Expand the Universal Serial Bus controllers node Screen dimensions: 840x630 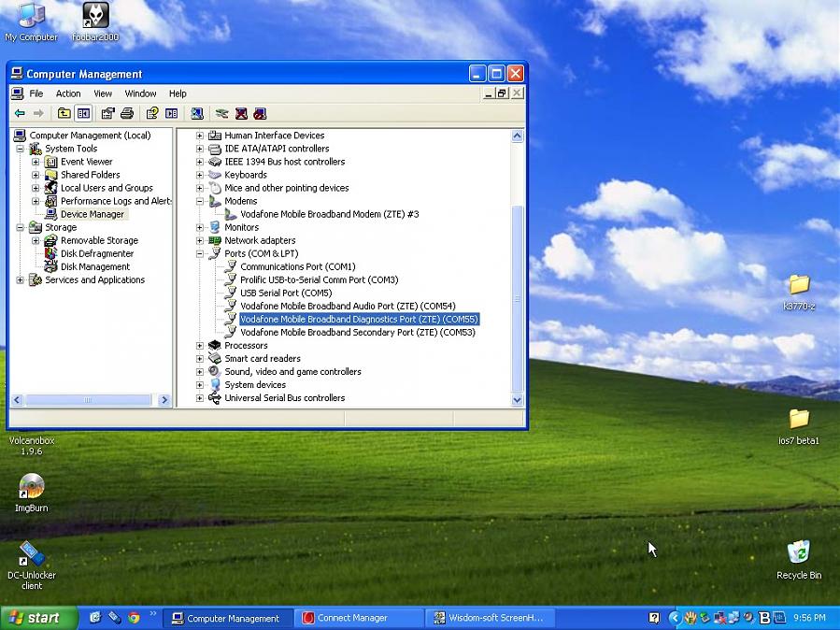(x=200, y=398)
